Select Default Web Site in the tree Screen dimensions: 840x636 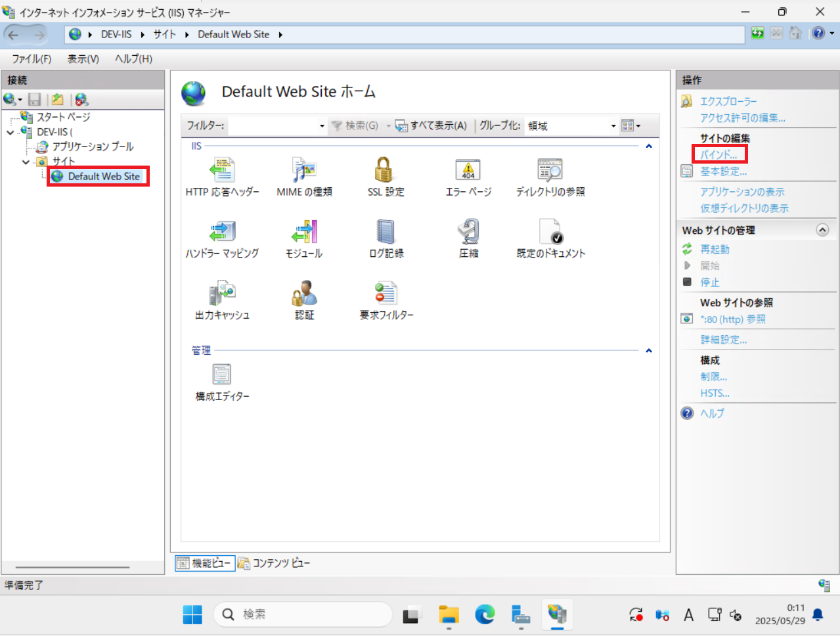pyautogui.click(x=104, y=176)
